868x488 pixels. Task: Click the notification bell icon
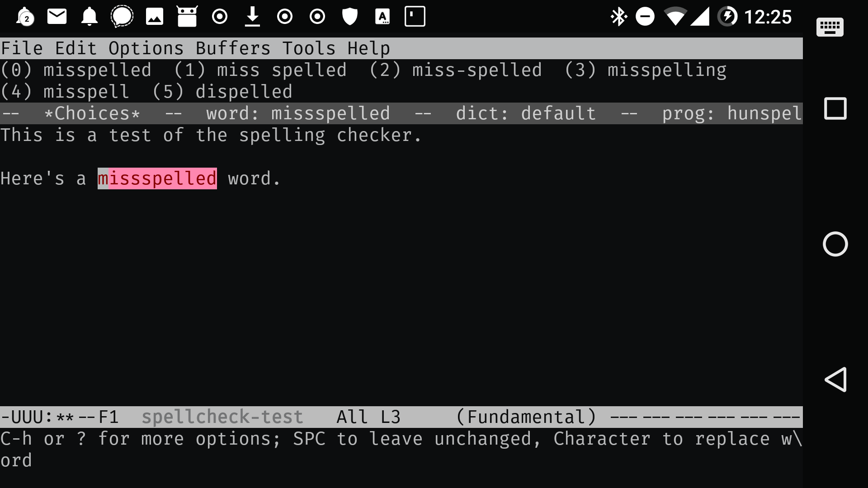pos(90,16)
